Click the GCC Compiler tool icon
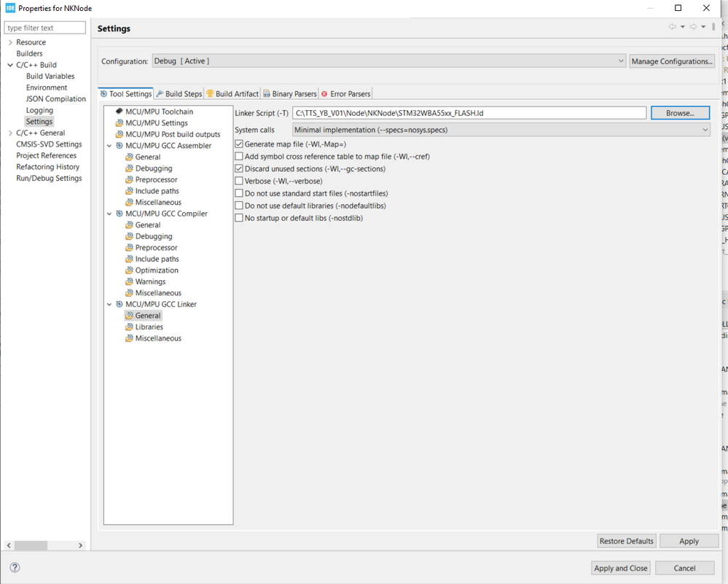 tap(120, 214)
